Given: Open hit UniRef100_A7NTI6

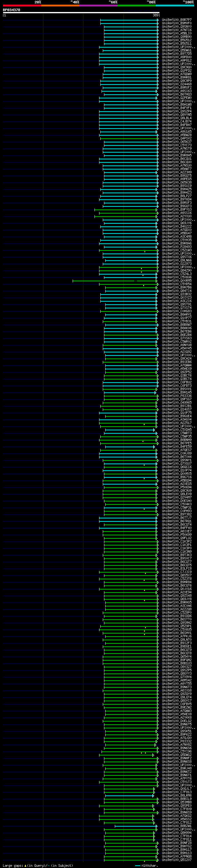Looking at the screenshot, I should coord(177,30).
